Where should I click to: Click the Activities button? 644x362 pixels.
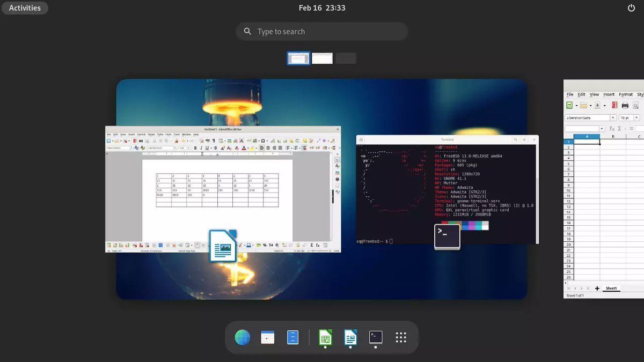pos(25,8)
